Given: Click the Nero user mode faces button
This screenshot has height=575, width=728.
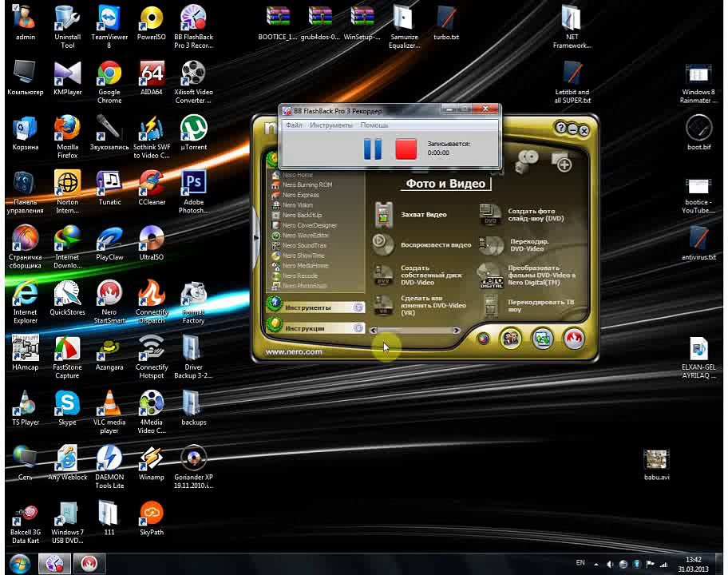Looking at the screenshot, I should click(510, 339).
